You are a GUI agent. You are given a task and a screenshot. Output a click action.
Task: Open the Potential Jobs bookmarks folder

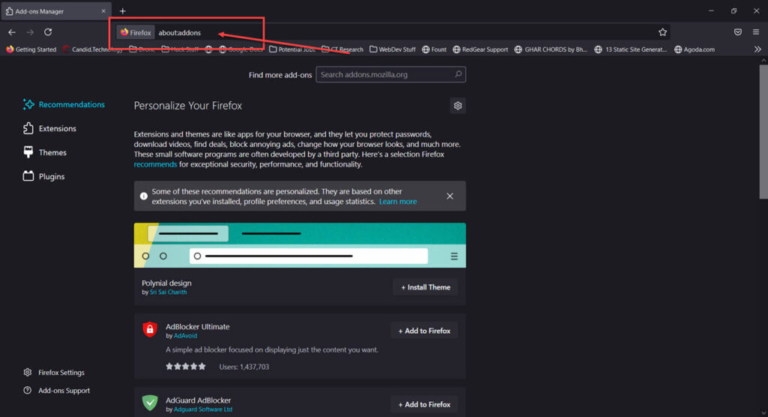point(292,49)
